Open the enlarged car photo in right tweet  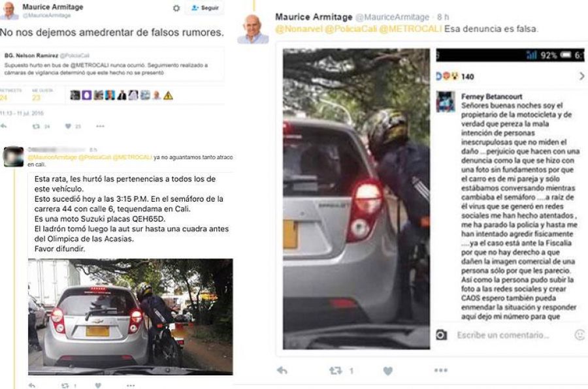pos(356,198)
